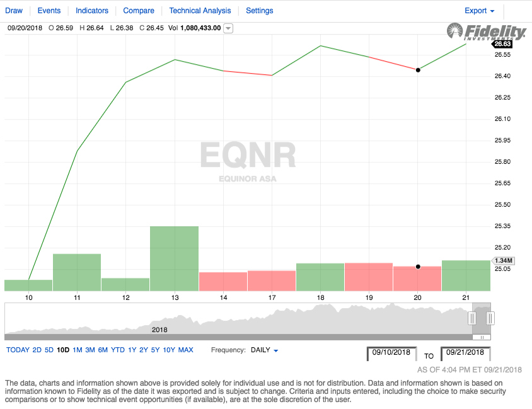The image size is (532, 409).
Task: Select the TODAY time range
Action: (x=18, y=350)
